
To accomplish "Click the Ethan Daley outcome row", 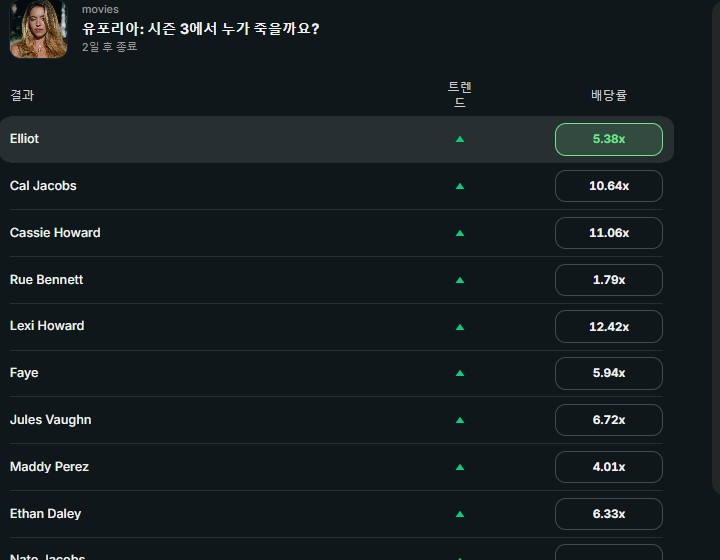I will tap(336, 514).
